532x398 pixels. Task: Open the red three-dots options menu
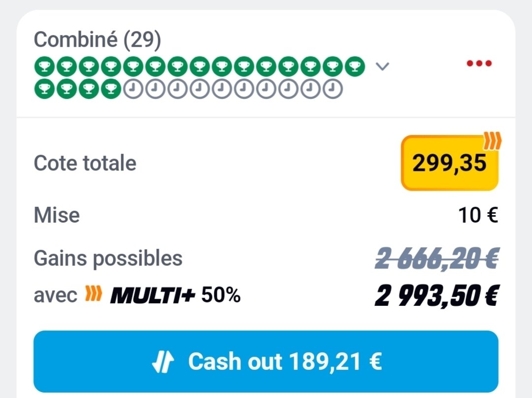point(479,64)
